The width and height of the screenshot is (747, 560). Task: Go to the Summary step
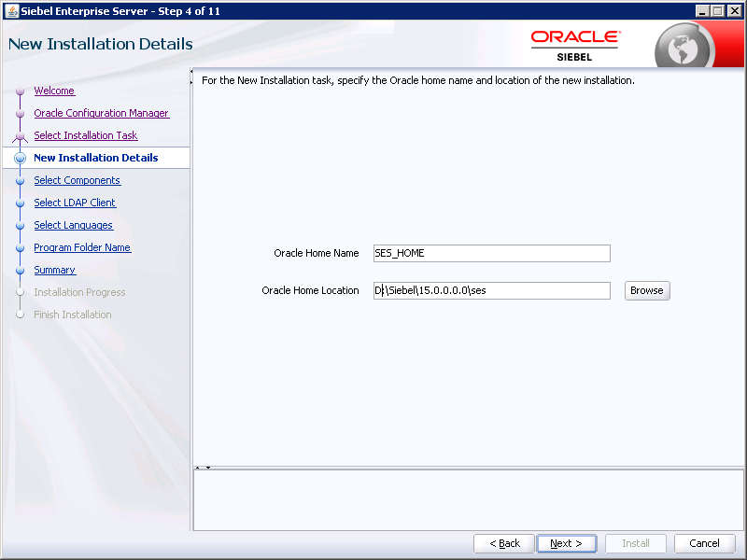(x=55, y=270)
